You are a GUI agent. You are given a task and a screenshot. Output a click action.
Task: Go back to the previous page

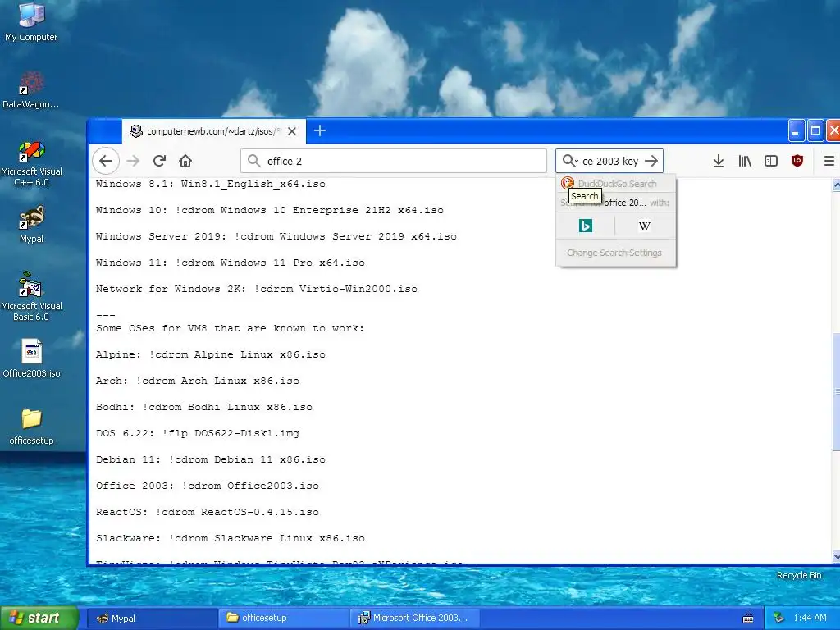(x=106, y=161)
